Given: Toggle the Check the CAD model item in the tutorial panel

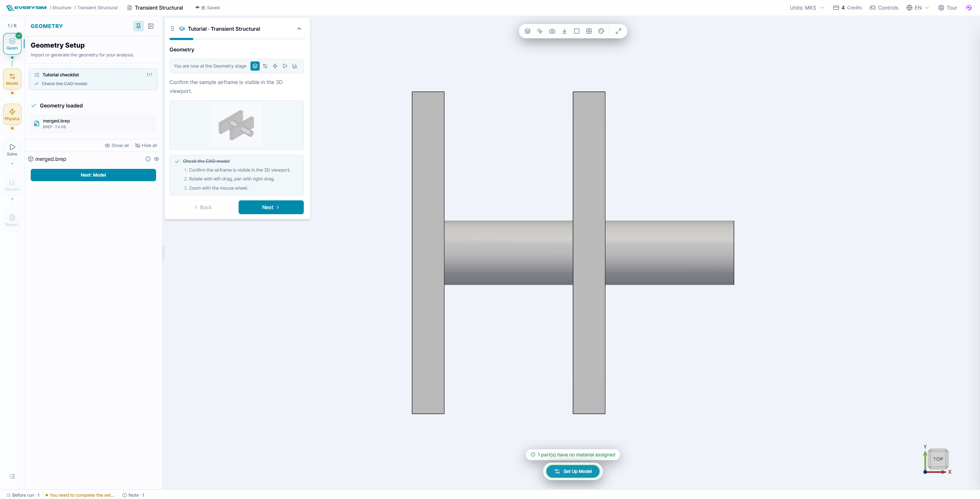Looking at the screenshot, I should point(206,161).
